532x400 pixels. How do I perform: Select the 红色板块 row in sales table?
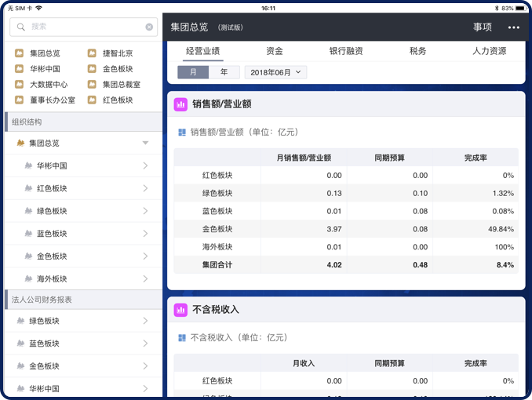click(x=346, y=176)
